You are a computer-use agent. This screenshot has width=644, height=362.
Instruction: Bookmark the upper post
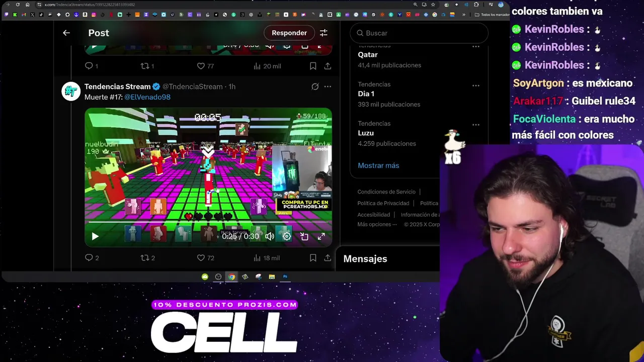click(313, 66)
